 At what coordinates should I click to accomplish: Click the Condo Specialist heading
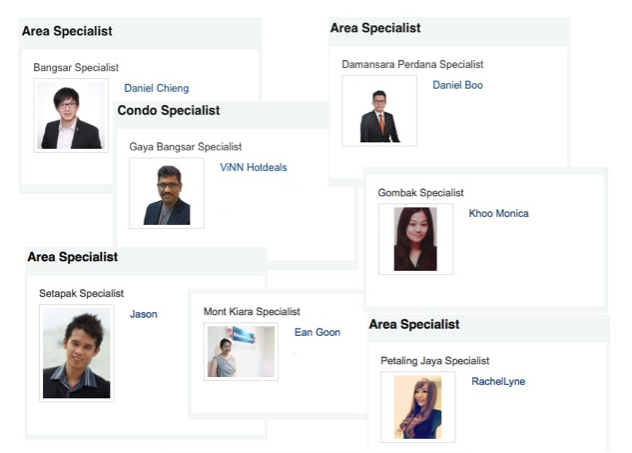point(168,110)
